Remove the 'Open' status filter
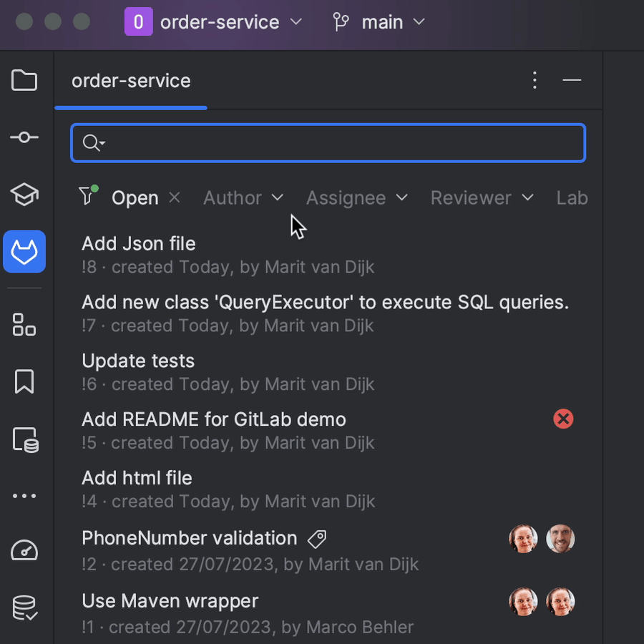The image size is (644, 644). [x=174, y=197]
